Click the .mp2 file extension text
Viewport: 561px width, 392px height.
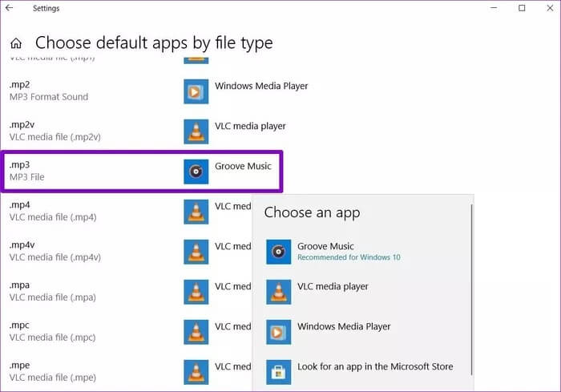pos(20,85)
